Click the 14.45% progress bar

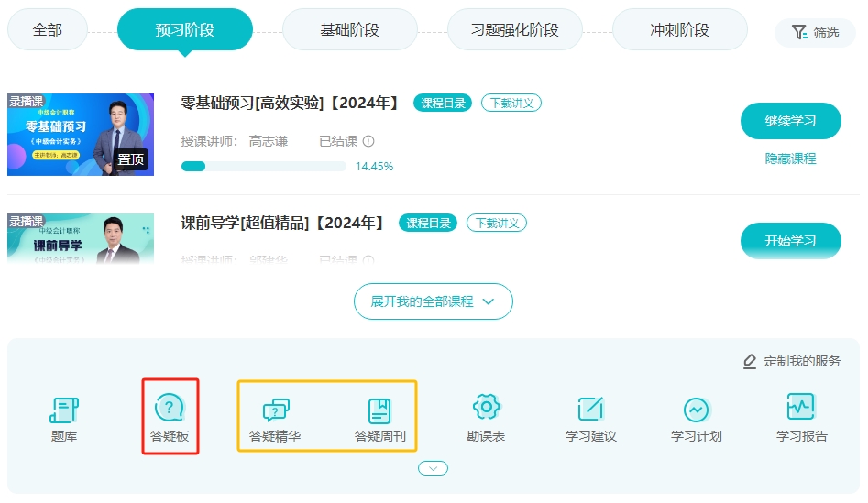263,166
